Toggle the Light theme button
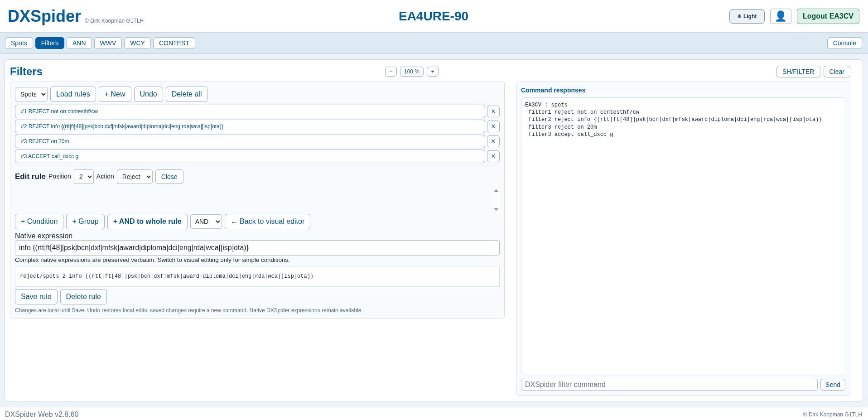868x420 pixels. click(747, 16)
